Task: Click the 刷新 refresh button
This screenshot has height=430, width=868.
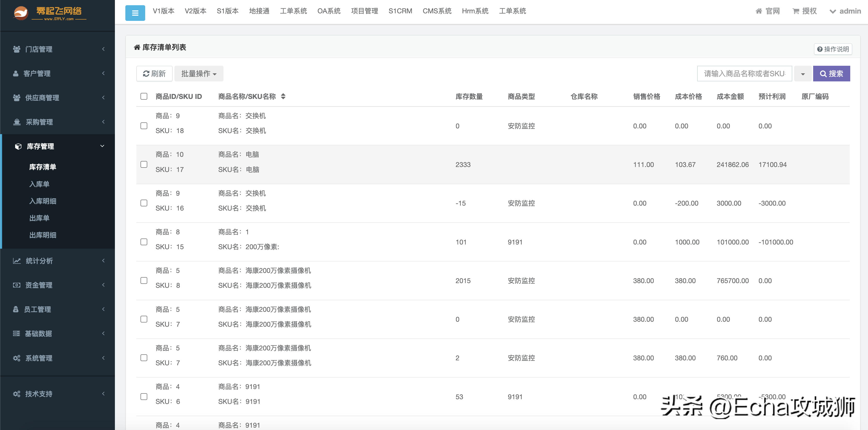Action: click(x=154, y=73)
